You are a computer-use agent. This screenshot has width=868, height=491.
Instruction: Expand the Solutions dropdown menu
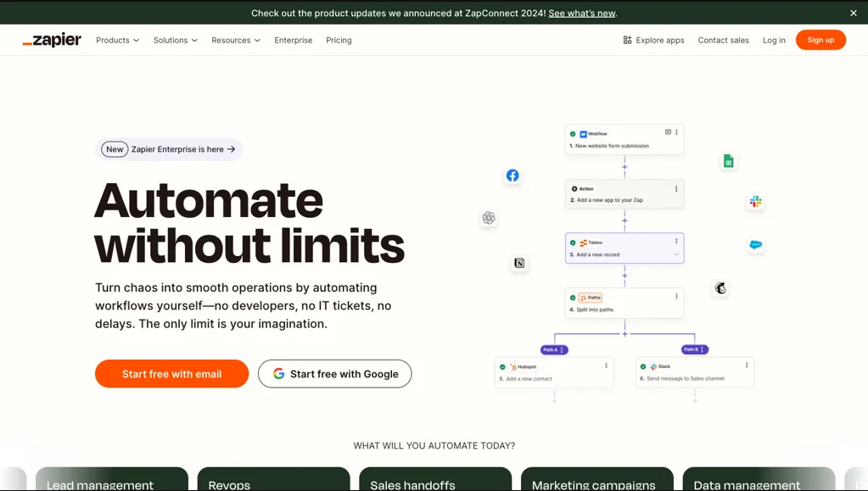click(175, 40)
